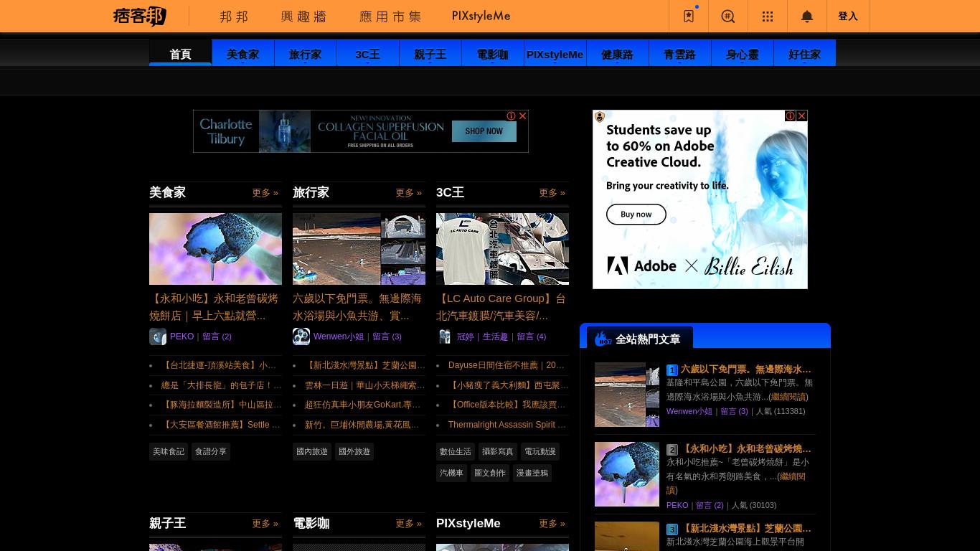
Task: Open 興趣牆 in the header
Action: coord(304,16)
